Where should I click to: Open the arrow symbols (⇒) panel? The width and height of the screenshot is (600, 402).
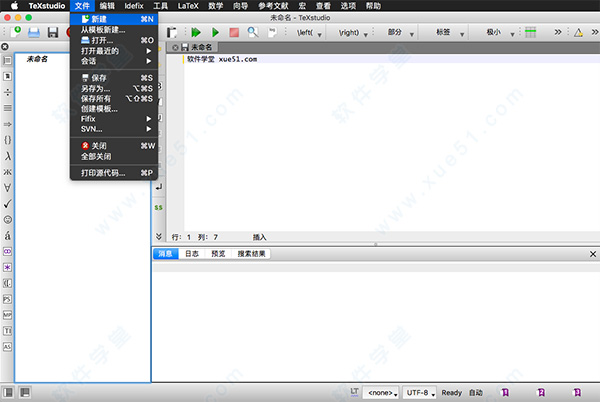pos(7,124)
